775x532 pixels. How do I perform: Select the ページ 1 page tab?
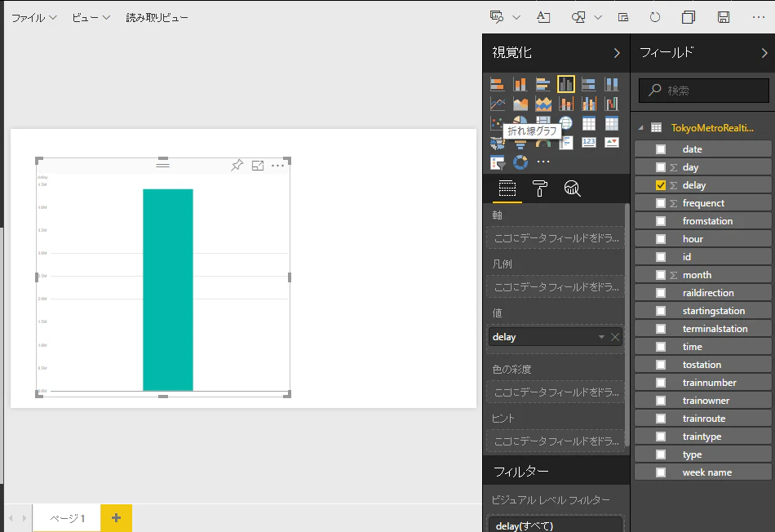click(67, 518)
